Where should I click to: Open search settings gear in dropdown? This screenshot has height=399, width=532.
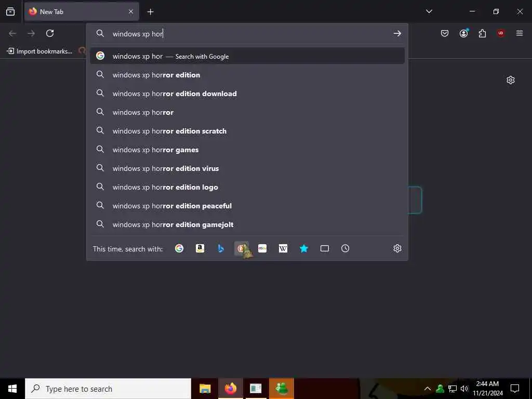(x=397, y=248)
